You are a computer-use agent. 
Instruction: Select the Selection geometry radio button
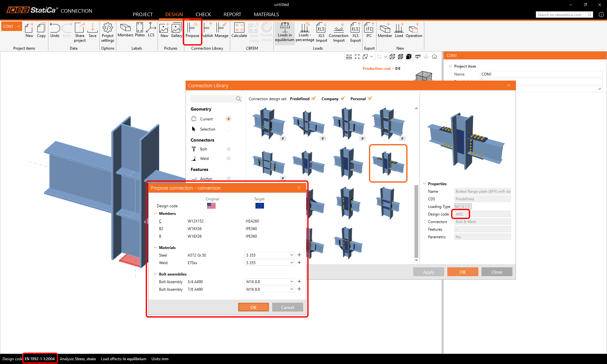(x=229, y=129)
